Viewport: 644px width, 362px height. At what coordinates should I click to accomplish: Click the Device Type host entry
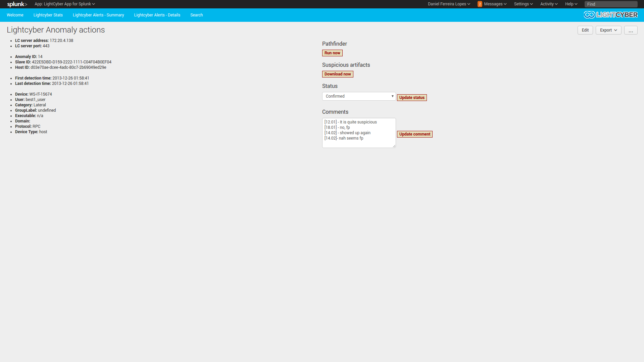pos(31,132)
